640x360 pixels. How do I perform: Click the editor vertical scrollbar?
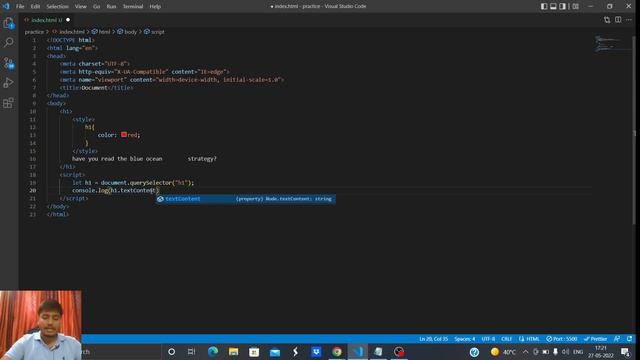[633, 130]
